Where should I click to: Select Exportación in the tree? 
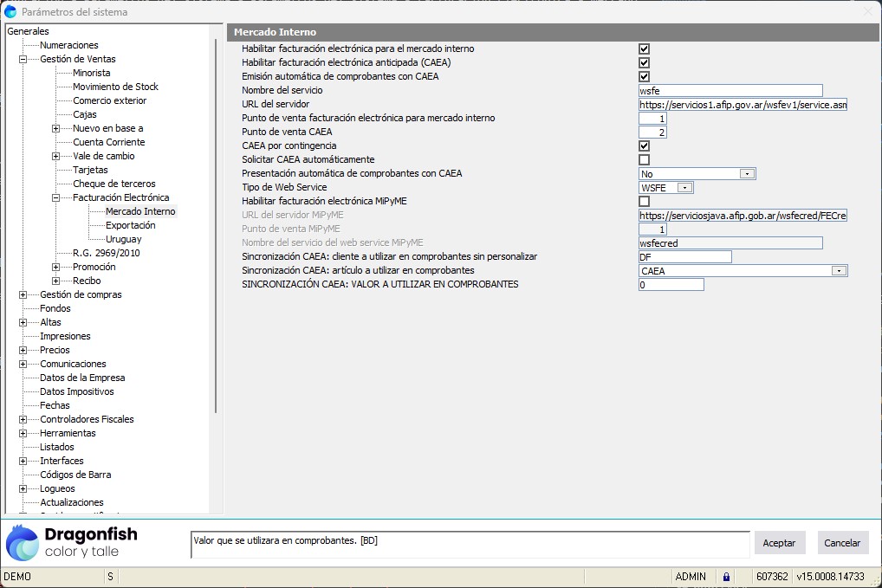pos(130,225)
